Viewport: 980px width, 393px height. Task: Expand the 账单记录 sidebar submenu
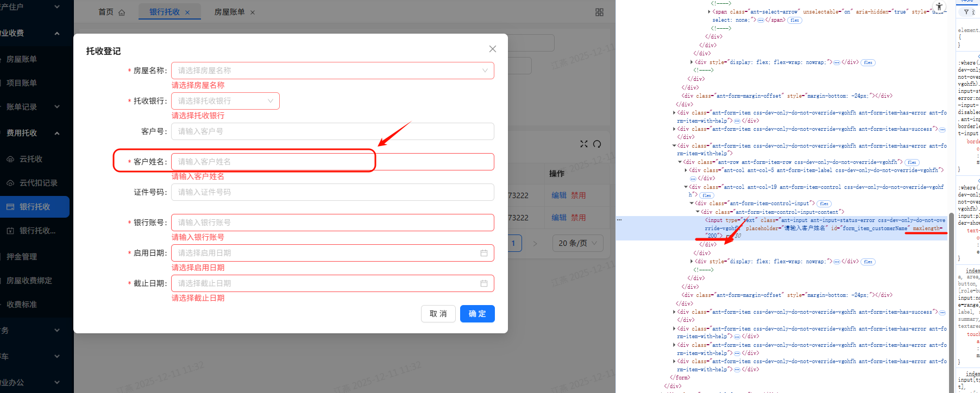33,107
